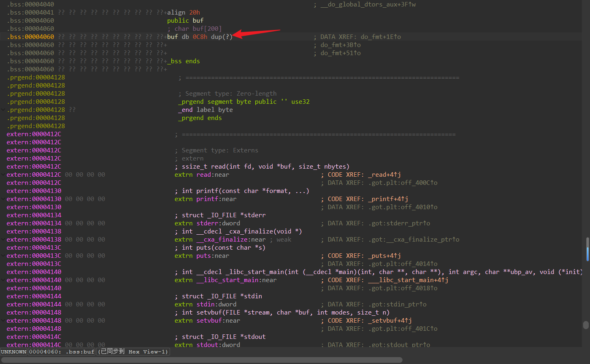Select 'buf db 0C8h dup(?)' definition

200,36
